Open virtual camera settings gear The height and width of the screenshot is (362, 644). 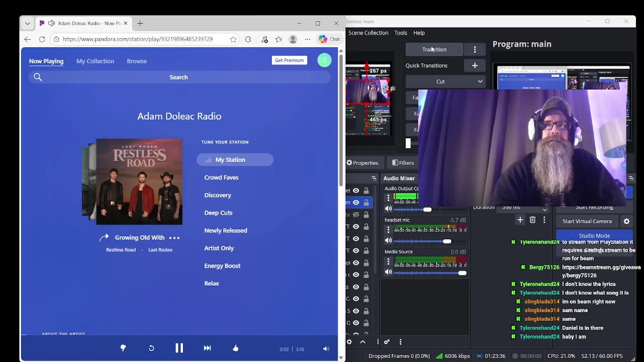pyautogui.click(x=626, y=221)
